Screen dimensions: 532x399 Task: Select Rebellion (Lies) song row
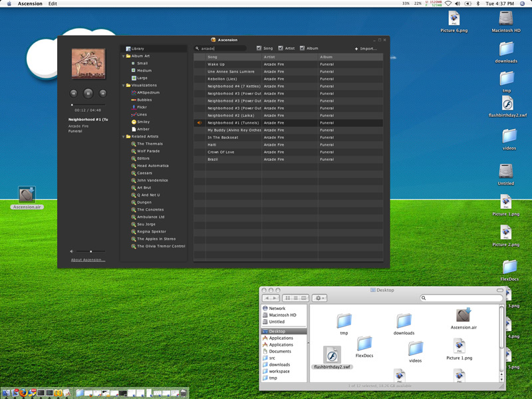pos(289,79)
